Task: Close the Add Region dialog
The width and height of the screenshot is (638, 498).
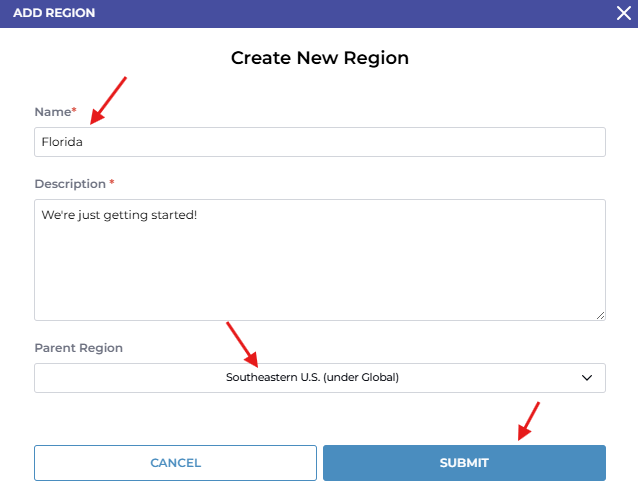Action: (623, 13)
